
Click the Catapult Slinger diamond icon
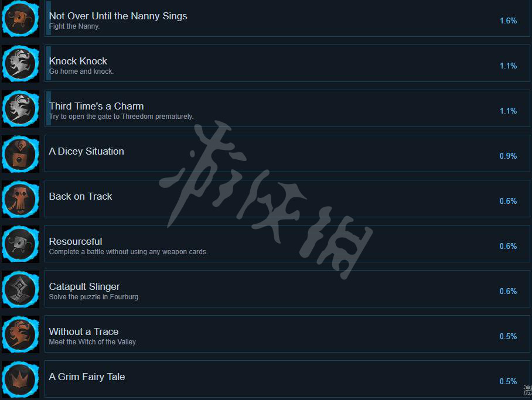coord(21,289)
